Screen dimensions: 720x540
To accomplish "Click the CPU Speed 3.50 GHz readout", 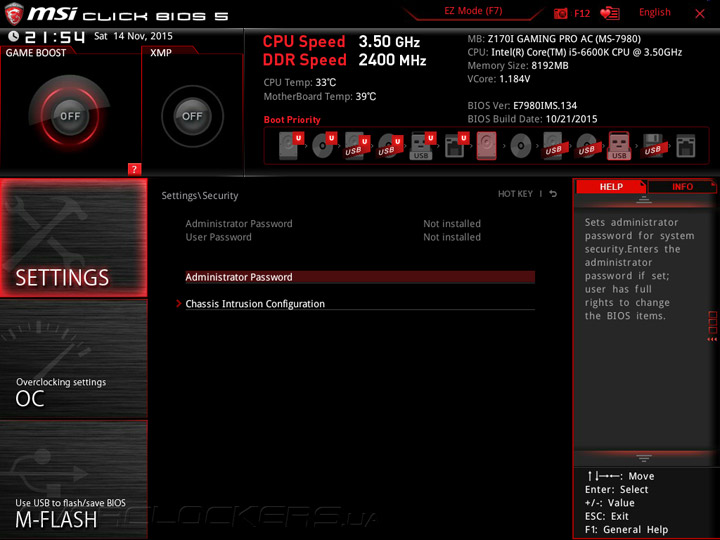I will pyautogui.click(x=341, y=42).
